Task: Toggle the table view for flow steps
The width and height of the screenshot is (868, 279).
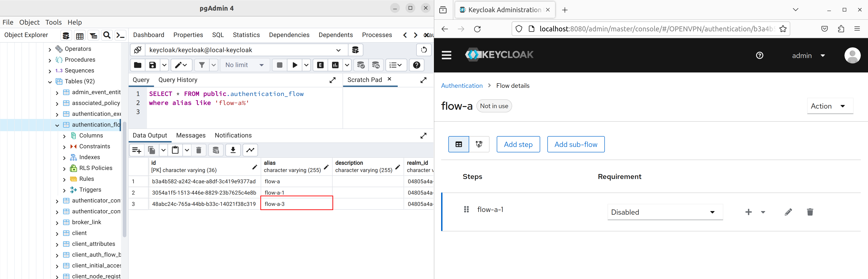Action: (x=459, y=144)
